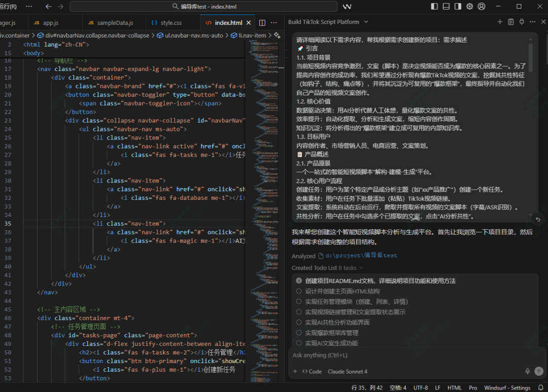The image size is (548, 392).
Task: Change encoding via UTF-8 status item
Action: 421,387
